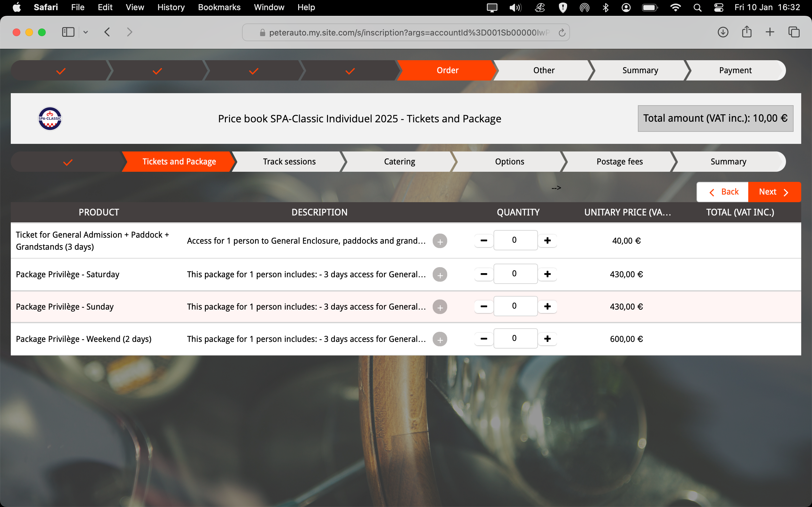Expand the Package Privilège Saturday description
812x507 pixels.
point(440,274)
